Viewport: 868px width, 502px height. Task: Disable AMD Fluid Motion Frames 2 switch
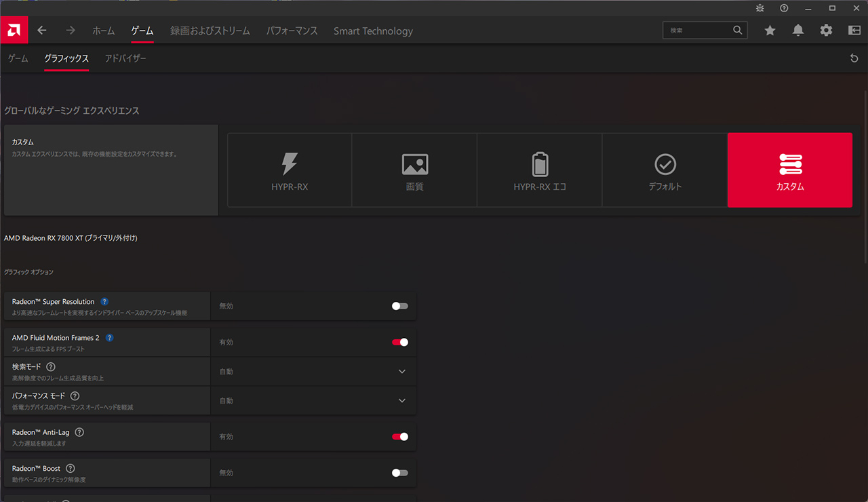[400, 342]
